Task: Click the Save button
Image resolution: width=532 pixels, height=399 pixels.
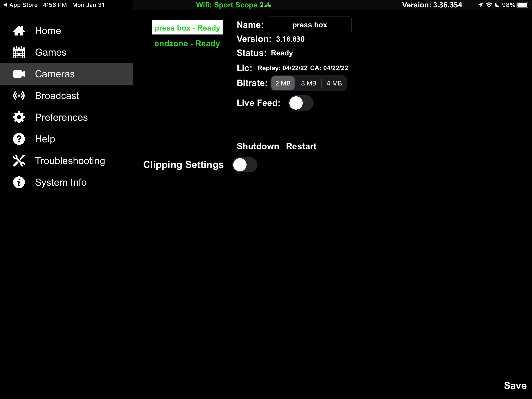Action: 515,385
